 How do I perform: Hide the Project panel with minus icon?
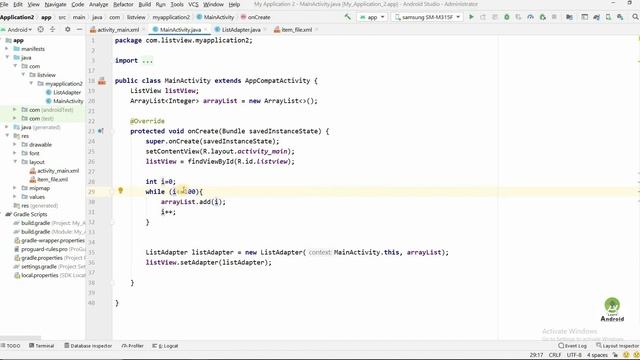(79, 29)
